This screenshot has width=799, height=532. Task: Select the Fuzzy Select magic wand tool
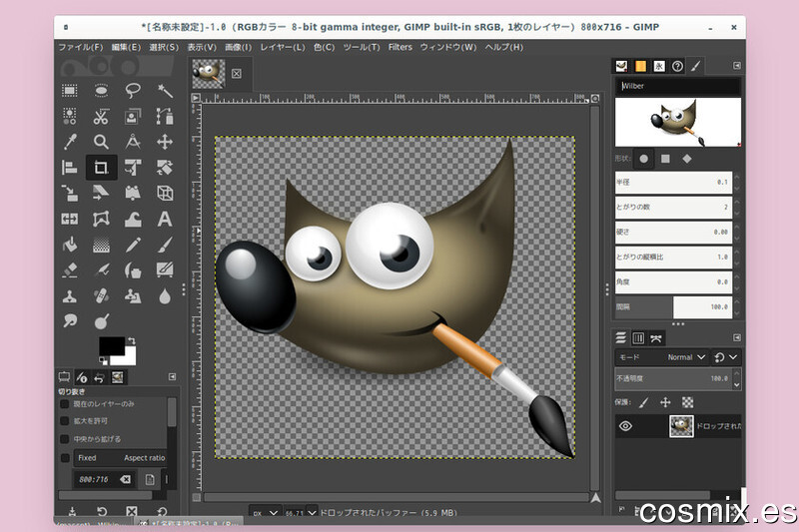165,91
